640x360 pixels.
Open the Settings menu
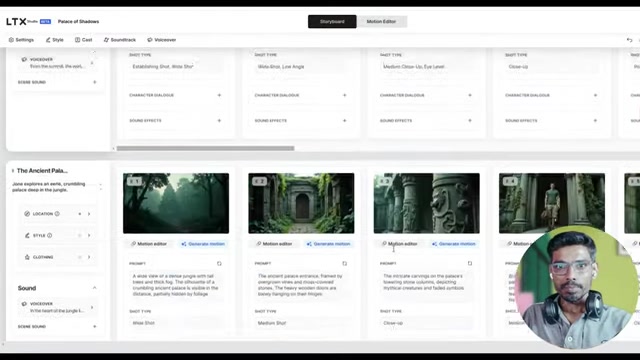21,40
